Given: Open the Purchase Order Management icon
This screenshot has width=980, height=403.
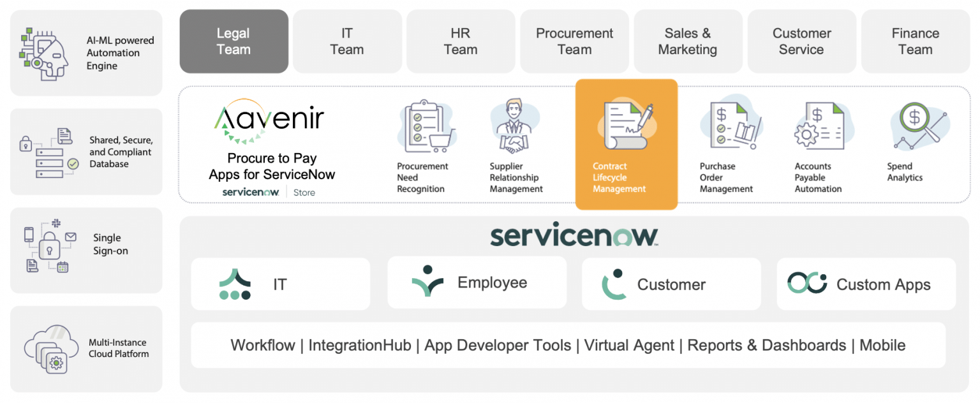Looking at the screenshot, I should (732, 126).
